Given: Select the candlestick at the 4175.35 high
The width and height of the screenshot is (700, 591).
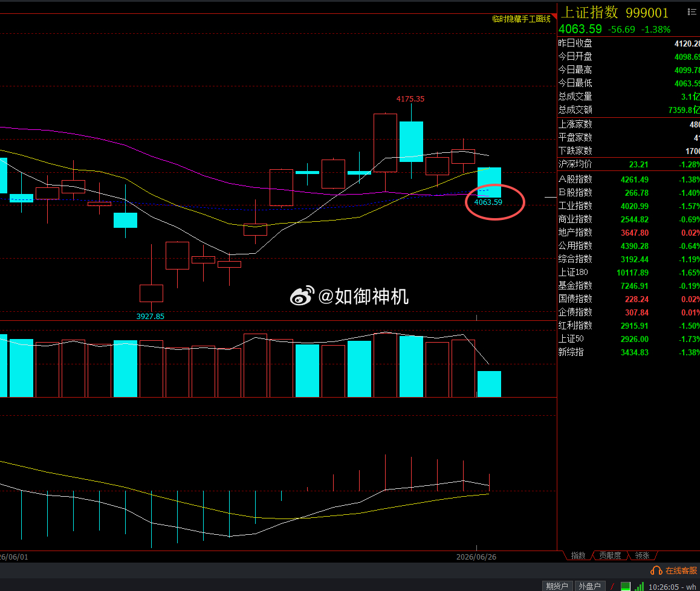Looking at the screenshot, I should pyautogui.click(x=411, y=142).
